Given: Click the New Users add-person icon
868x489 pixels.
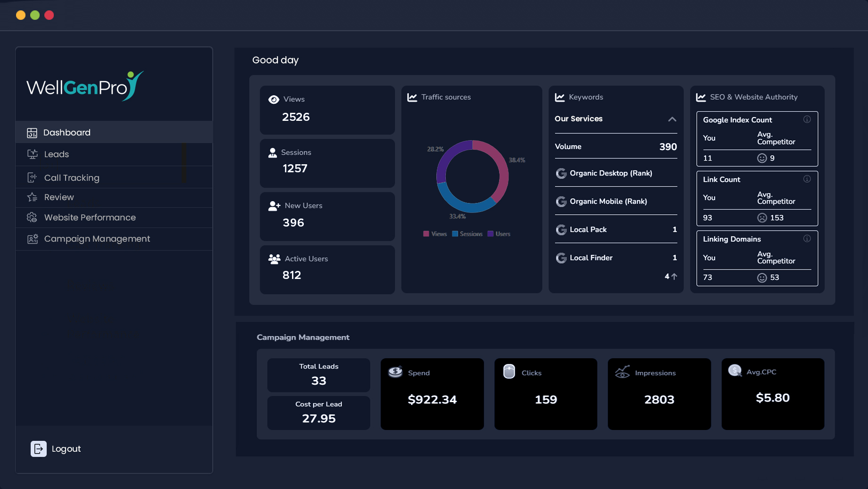Looking at the screenshot, I should pos(275,206).
